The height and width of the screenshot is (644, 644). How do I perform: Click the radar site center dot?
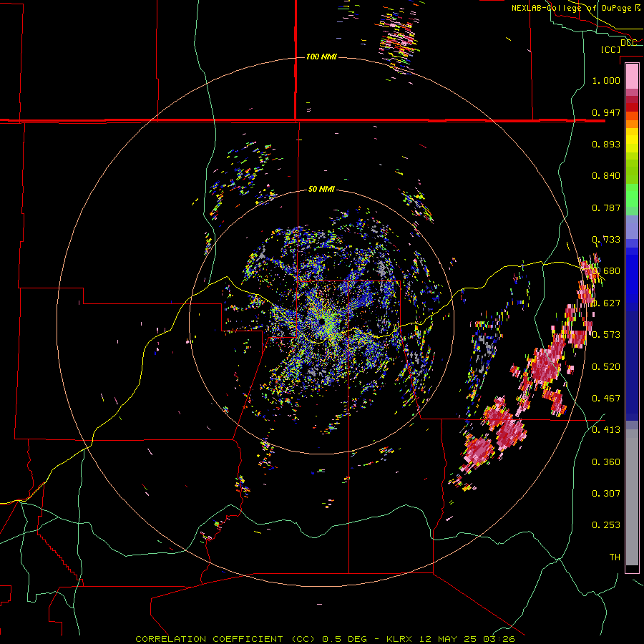pyautogui.click(x=321, y=322)
